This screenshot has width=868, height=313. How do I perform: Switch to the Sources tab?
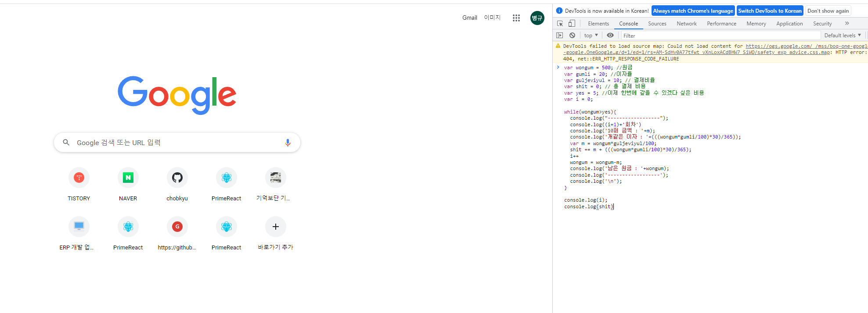[x=657, y=24]
